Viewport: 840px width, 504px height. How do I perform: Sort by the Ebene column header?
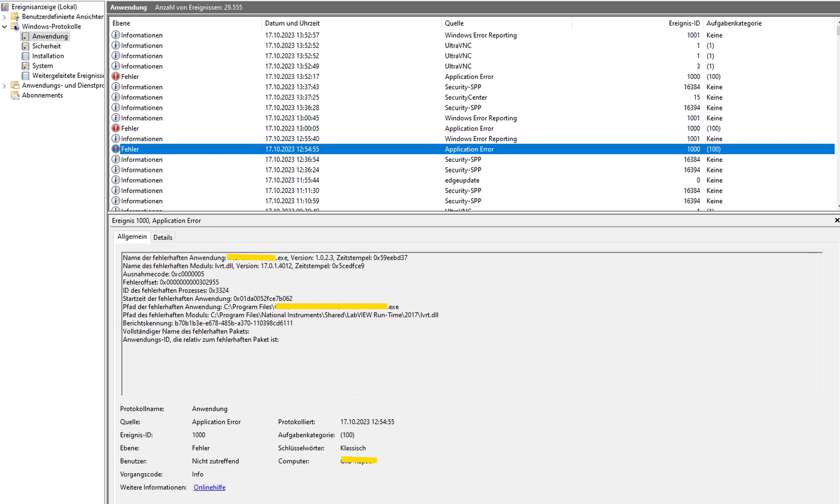pyautogui.click(x=186, y=23)
